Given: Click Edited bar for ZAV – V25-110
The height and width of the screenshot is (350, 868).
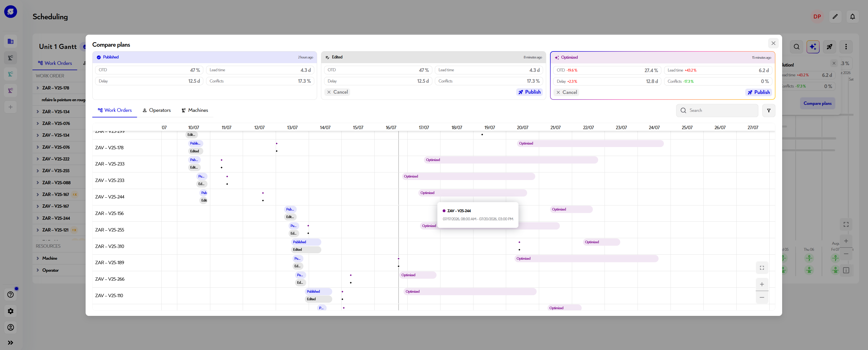Looking at the screenshot, I should pos(319,299).
